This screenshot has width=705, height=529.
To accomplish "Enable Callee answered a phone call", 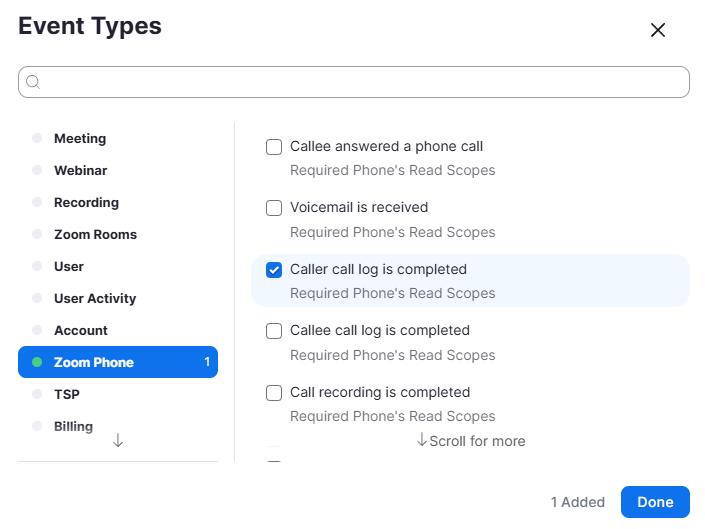I will pyautogui.click(x=274, y=147).
